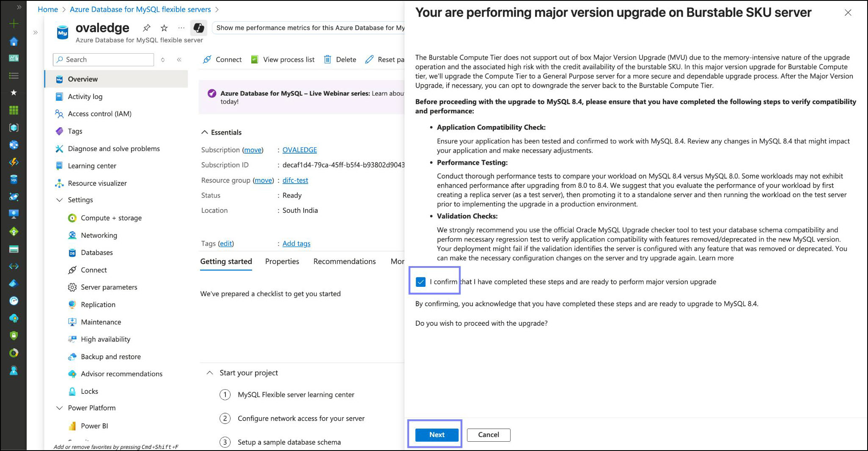Image resolution: width=868 pixels, height=451 pixels.
Task: Collapse the Essentials section
Action: point(205,132)
